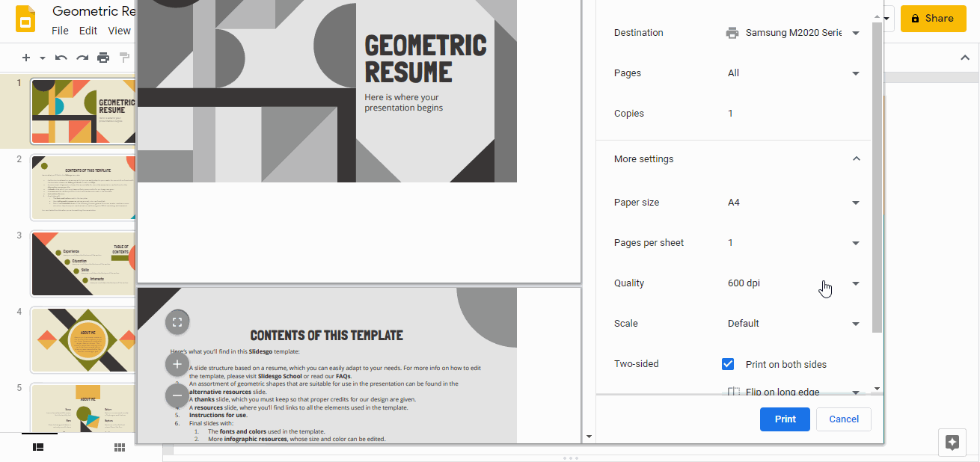Open the Edit menu

[88, 31]
